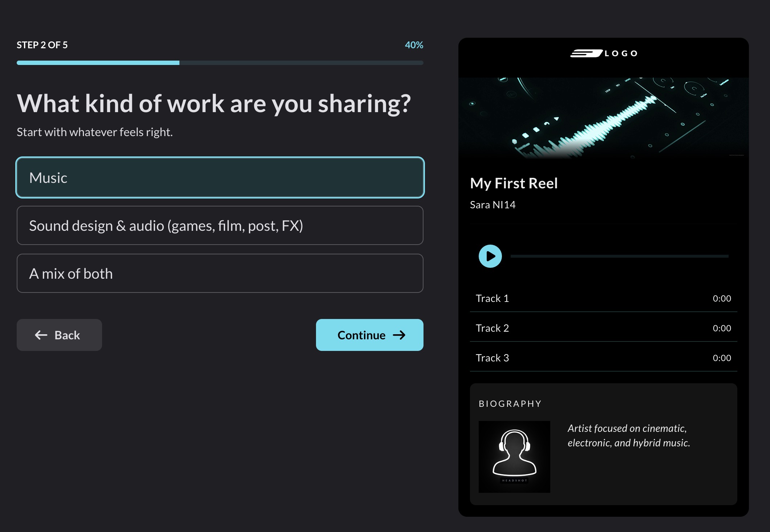The width and height of the screenshot is (770, 532).
Task: Pick the 'A mix of both' option
Action: (220, 274)
